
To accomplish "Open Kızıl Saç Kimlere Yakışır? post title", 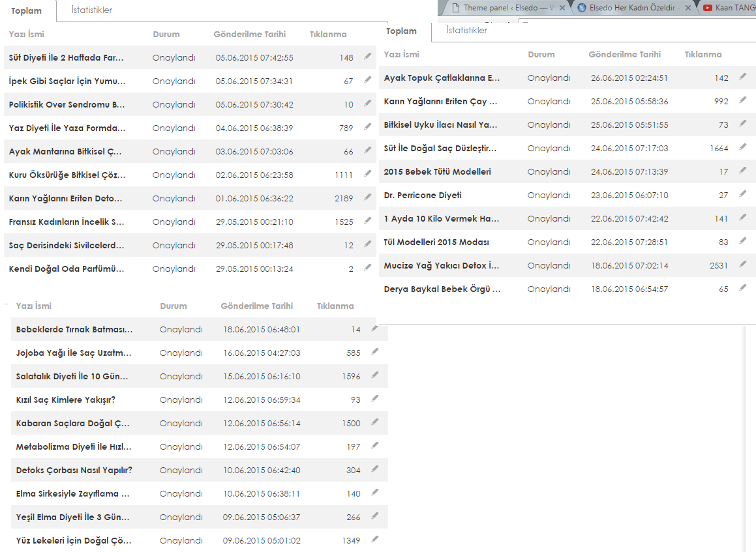I will click(66, 399).
